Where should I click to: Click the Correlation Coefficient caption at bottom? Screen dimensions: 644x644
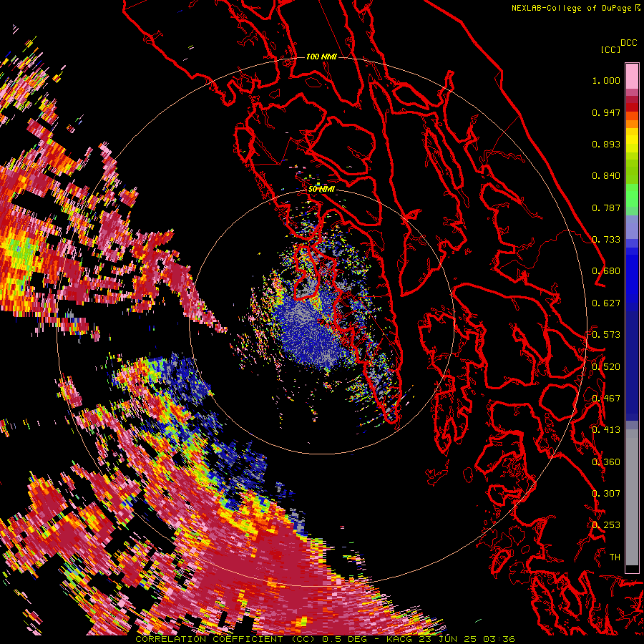point(325,639)
